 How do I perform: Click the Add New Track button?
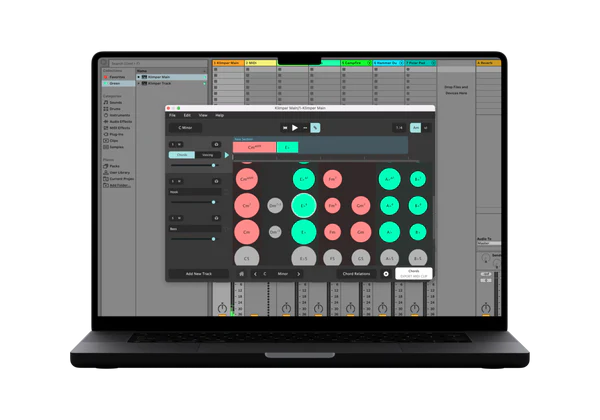[198, 273]
